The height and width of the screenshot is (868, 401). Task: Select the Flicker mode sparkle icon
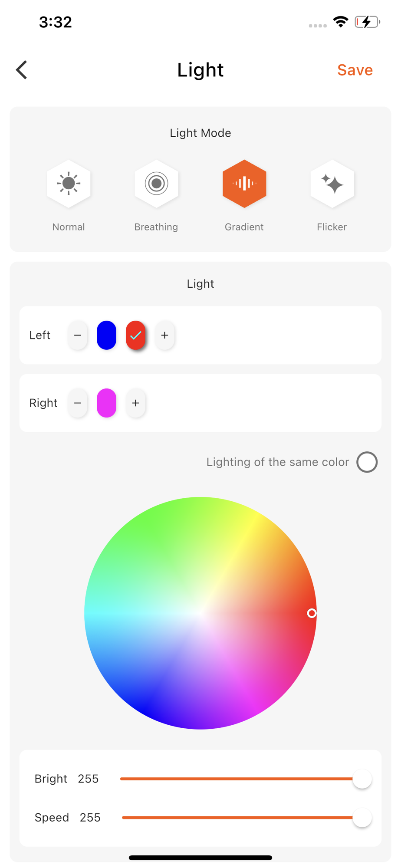pyautogui.click(x=332, y=184)
